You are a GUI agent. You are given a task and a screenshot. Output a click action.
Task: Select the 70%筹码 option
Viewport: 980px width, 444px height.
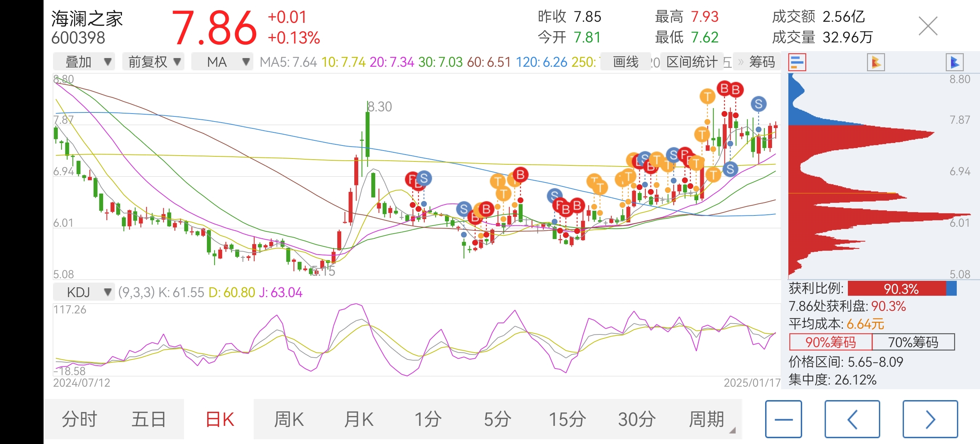tap(913, 342)
